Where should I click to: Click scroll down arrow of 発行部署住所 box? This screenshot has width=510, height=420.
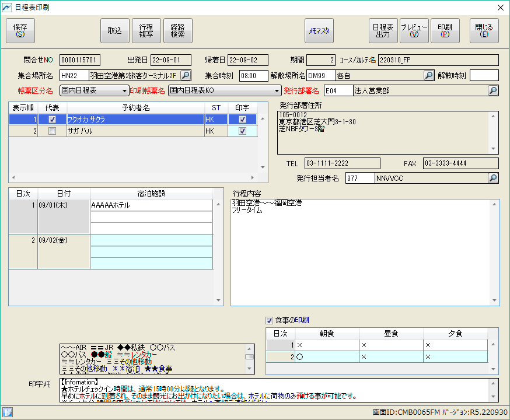(x=493, y=149)
